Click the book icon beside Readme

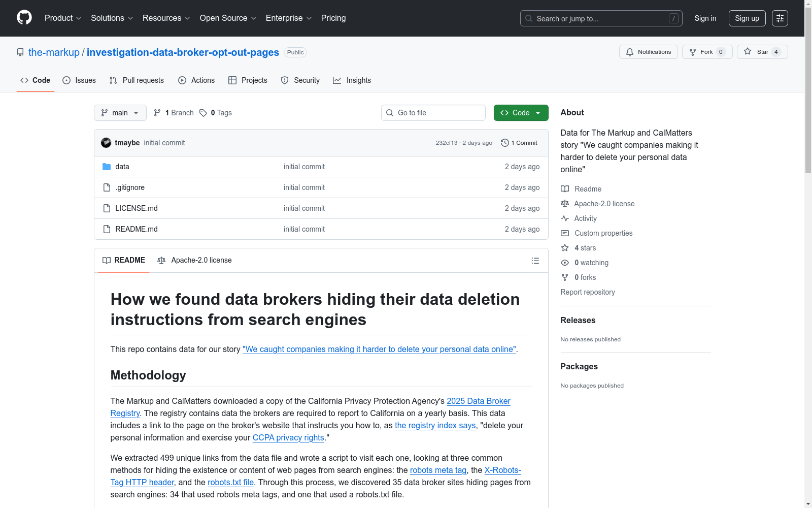point(565,189)
